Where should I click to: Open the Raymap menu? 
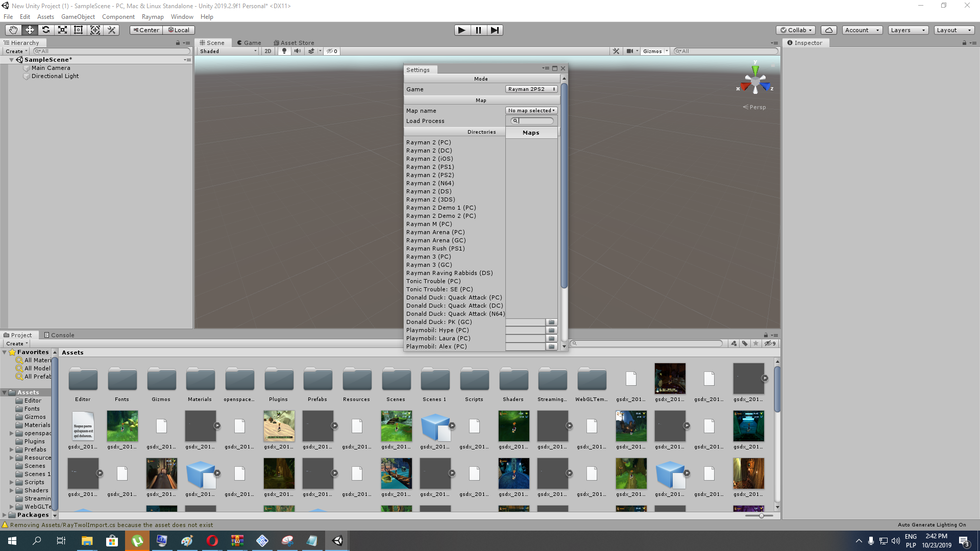pos(153,17)
